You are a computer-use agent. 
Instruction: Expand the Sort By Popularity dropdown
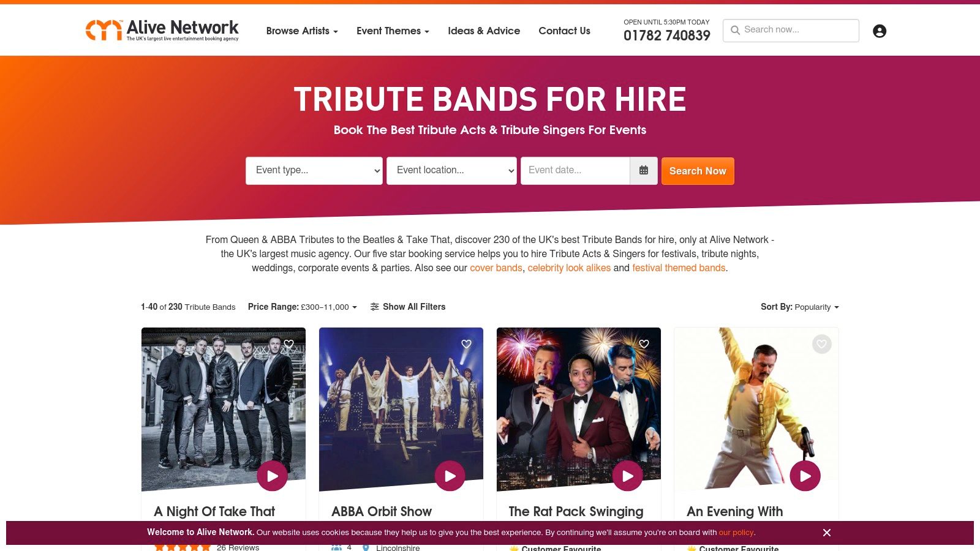(800, 307)
